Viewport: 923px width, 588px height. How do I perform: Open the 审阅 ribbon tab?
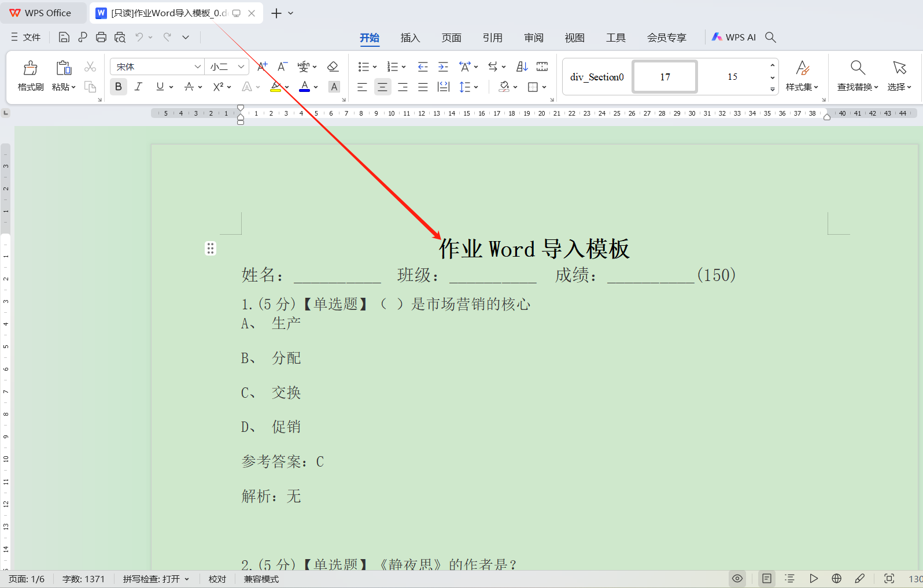coord(533,38)
